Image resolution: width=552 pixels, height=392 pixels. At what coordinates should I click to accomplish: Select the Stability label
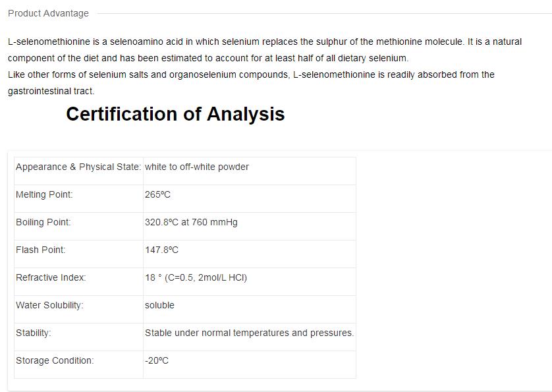[x=33, y=333]
